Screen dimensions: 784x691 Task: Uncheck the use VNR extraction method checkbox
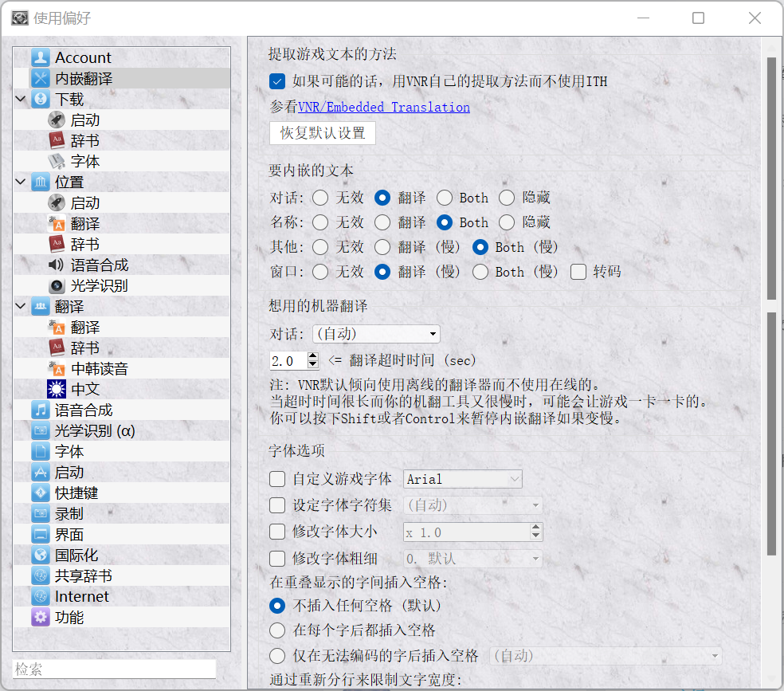coord(277,81)
